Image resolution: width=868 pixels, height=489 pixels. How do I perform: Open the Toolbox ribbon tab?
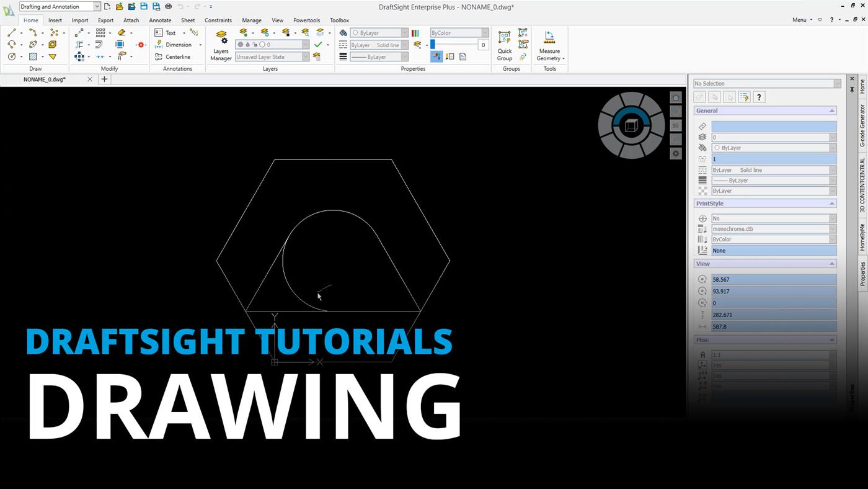339,20
